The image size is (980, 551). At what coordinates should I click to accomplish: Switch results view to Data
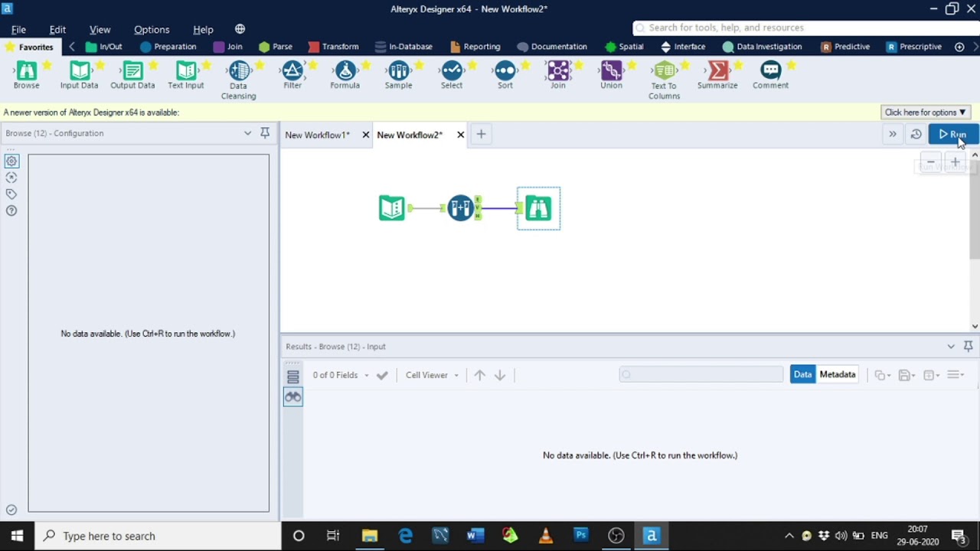(x=802, y=374)
